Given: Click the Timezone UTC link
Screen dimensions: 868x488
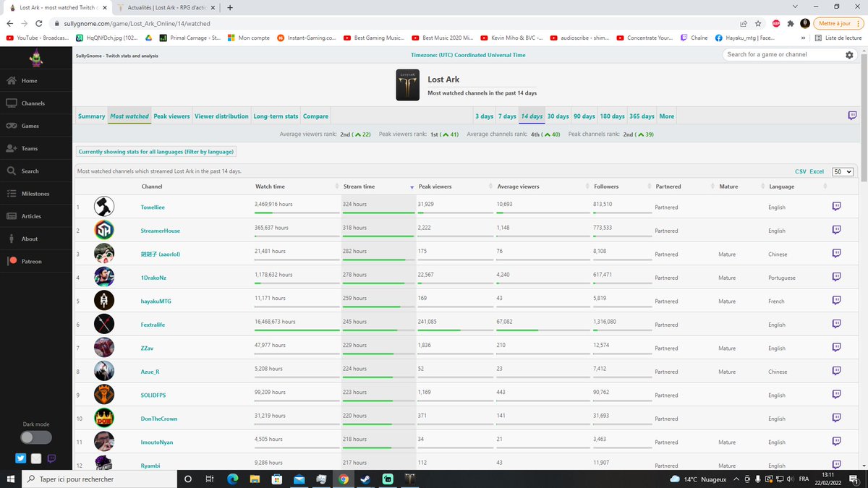Looking at the screenshot, I should tap(468, 55).
